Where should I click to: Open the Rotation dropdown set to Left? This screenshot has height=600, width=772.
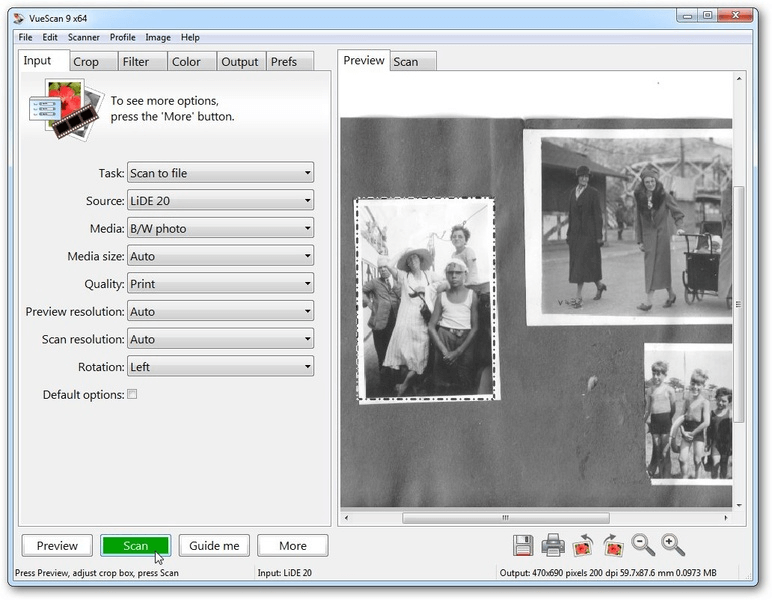[220, 367]
